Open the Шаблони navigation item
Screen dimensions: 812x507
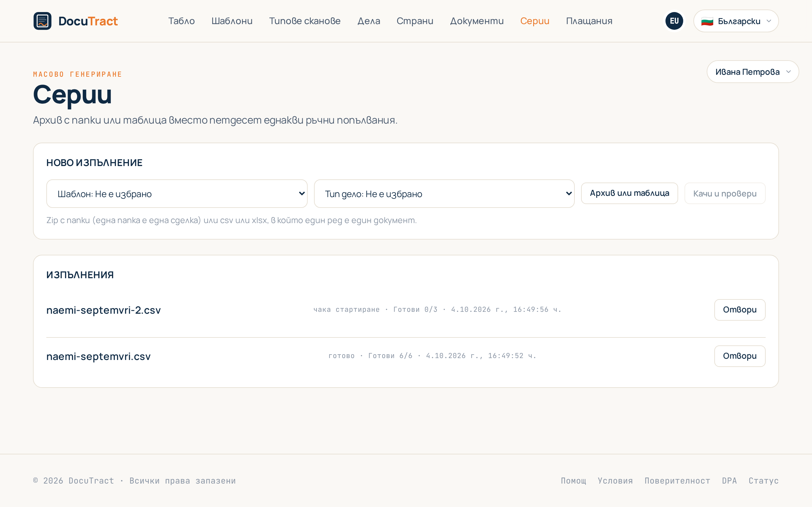232,21
